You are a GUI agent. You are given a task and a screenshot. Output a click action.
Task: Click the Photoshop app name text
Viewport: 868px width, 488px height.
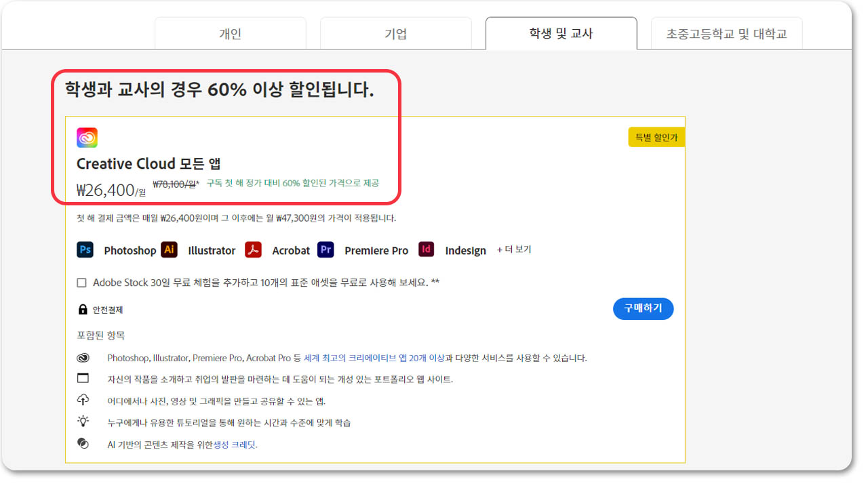coord(130,250)
